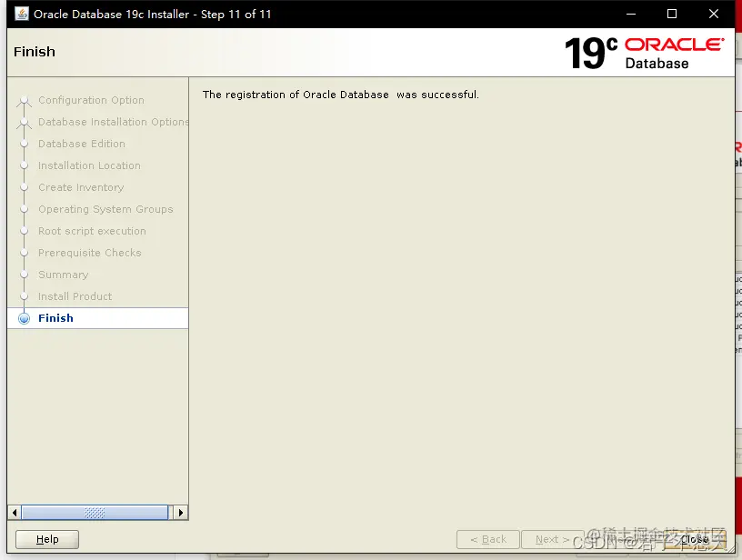Click the Oracle 19c Database logo
The height and width of the screenshot is (560, 742).
pos(644,53)
